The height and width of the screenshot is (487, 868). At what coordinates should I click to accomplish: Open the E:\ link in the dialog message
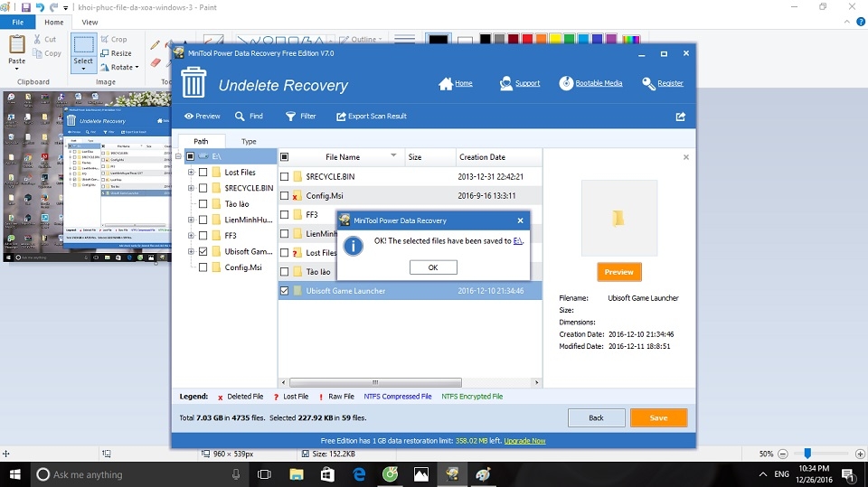(x=517, y=240)
